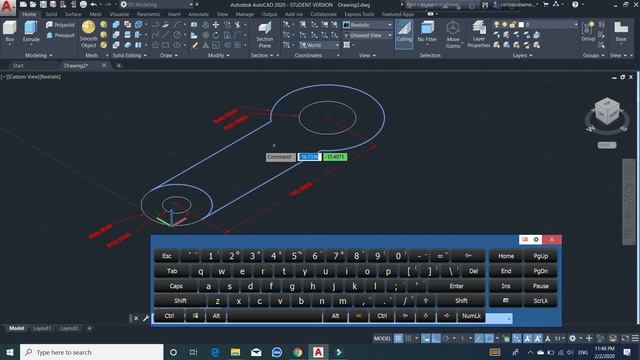Image resolution: width=640 pixels, height=360 pixels.
Task: Click the white layer color swatch
Action: tap(521, 25)
